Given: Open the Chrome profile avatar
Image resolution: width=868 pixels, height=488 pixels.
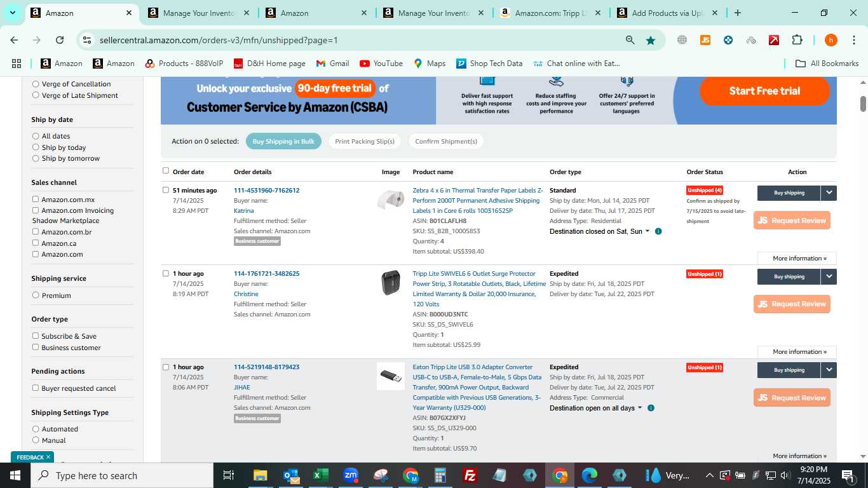Looking at the screenshot, I should [831, 40].
